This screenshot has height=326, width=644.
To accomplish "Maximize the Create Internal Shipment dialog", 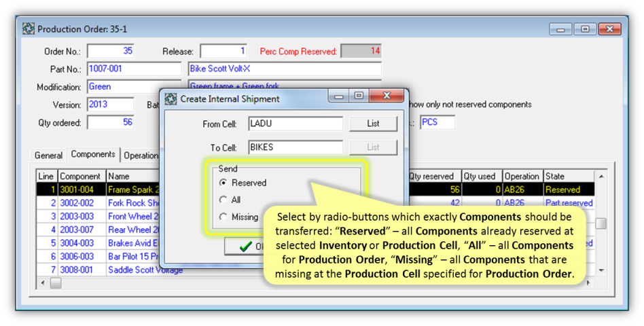I will point(359,96).
